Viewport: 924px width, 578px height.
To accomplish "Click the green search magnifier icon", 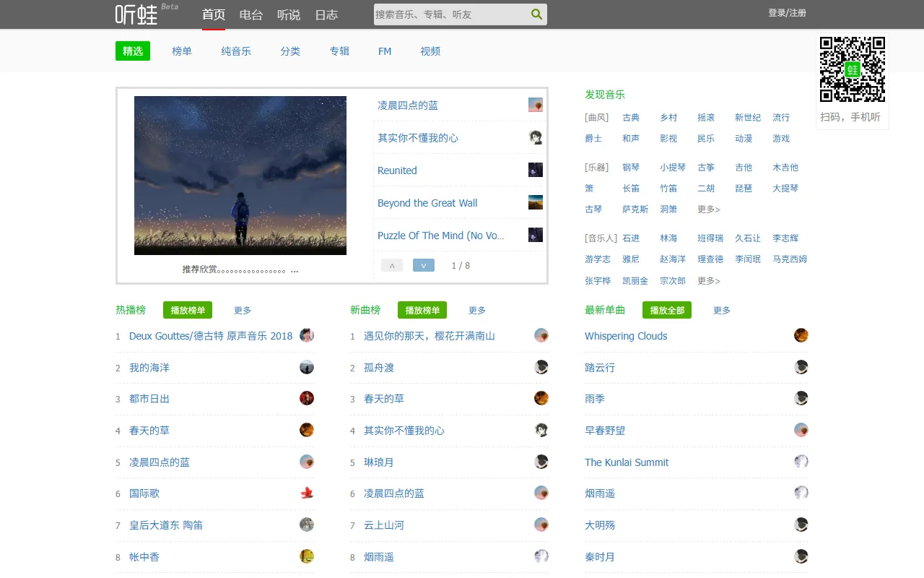I will pos(537,14).
